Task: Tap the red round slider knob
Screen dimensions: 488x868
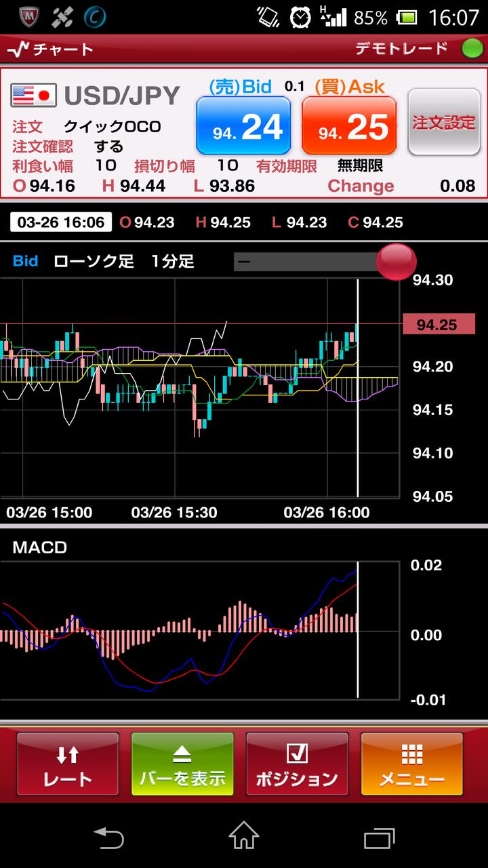Action: (395, 261)
